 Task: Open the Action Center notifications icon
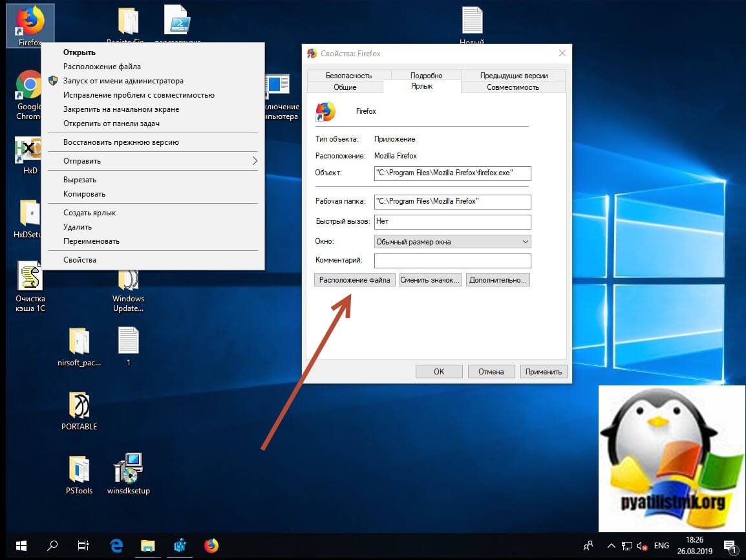730,546
